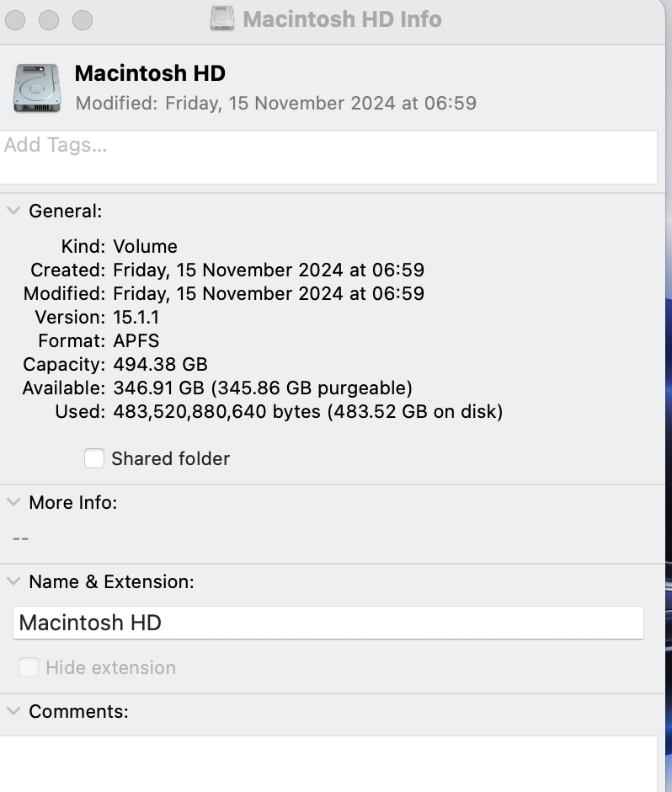Image resolution: width=672 pixels, height=792 pixels.
Task: Click the Macintosh HD name text field
Action: coord(328,623)
